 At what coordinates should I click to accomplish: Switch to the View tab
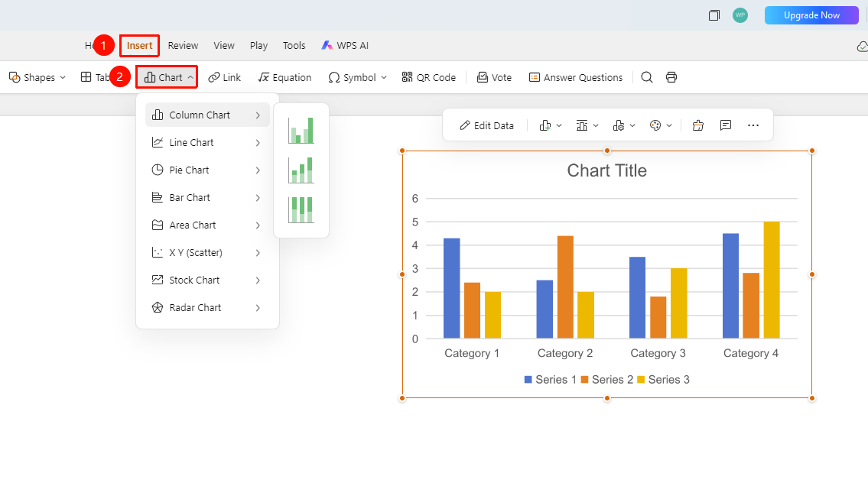[224, 46]
